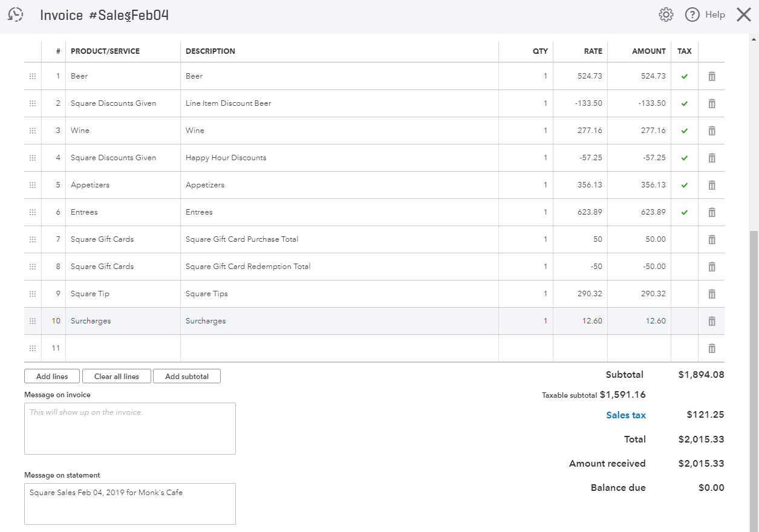
Task: Grab the drag handle for the Square Tip row
Action: click(x=33, y=294)
